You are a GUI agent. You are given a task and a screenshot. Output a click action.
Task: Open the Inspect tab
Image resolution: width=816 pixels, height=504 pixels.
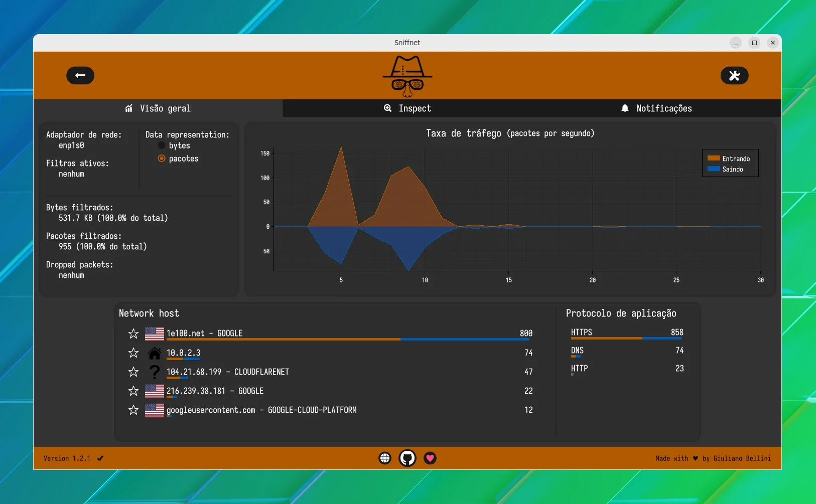407,108
